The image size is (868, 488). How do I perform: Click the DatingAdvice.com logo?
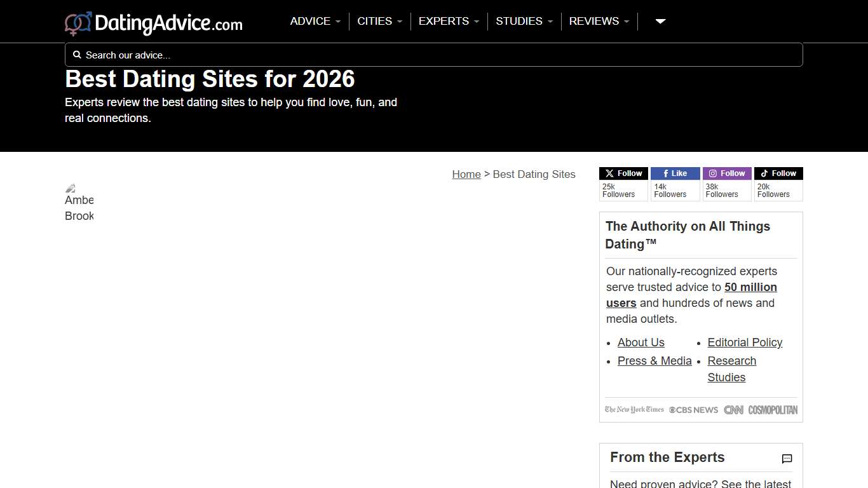[x=154, y=24]
